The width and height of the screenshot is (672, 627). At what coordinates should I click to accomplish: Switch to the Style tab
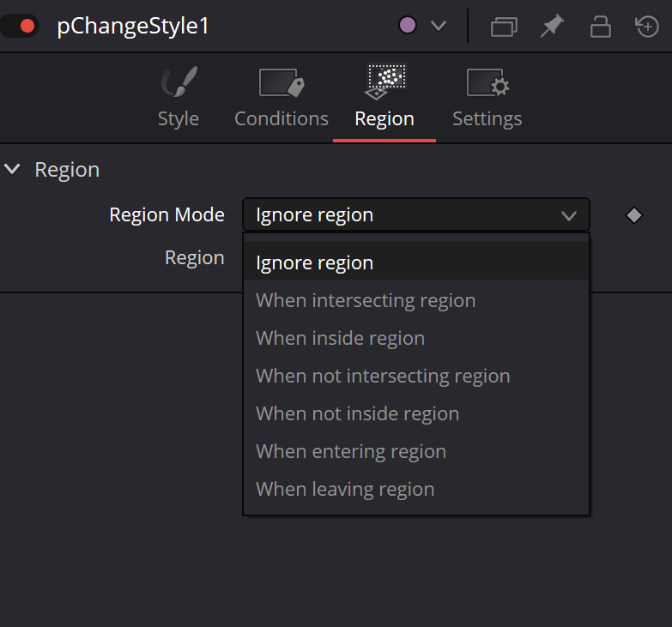tap(179, 97)
